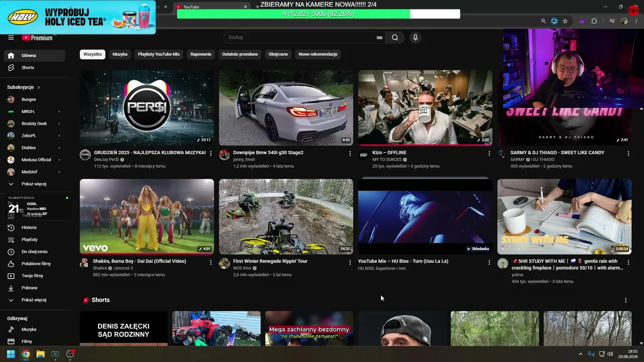Play the Kizo – OFFLINE thumbnail
This screenshot has width=644, height=362.
pyautogui.click(x=425, y=108)
